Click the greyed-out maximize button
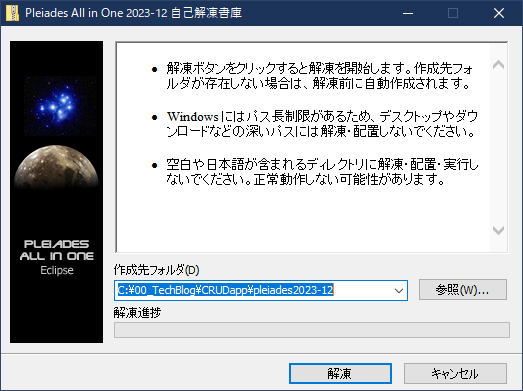 tap(453, 13)
